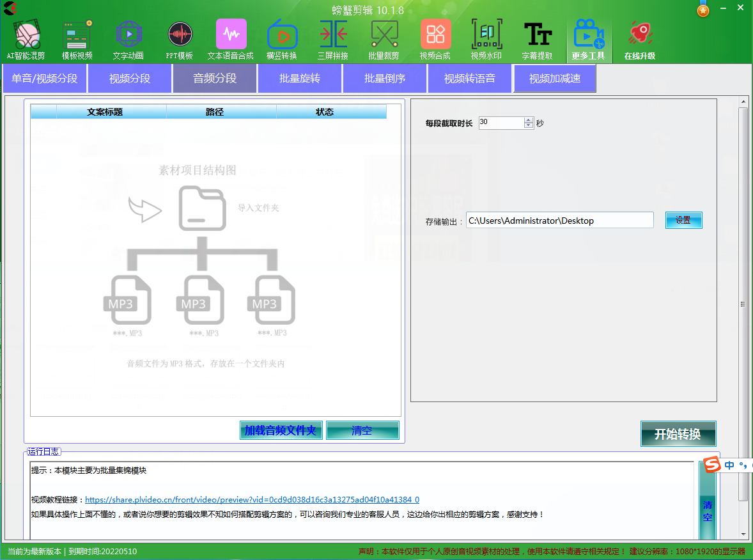753x560 pixels.
Task: Click the 每段截取时长 seconds input field
Action: click(x=501, y=123)
